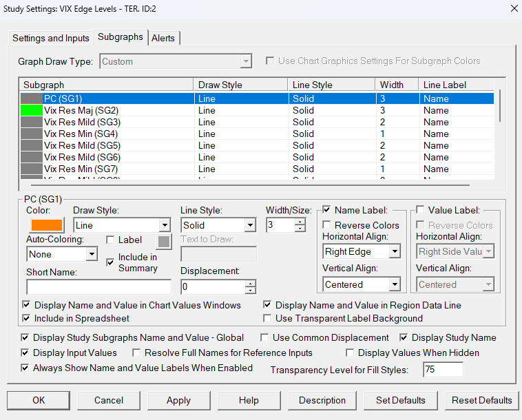Enable Use Transparent Label Background
Viewport: 522px width, 420px height.
pyautogui.click(x=267, y=318)
